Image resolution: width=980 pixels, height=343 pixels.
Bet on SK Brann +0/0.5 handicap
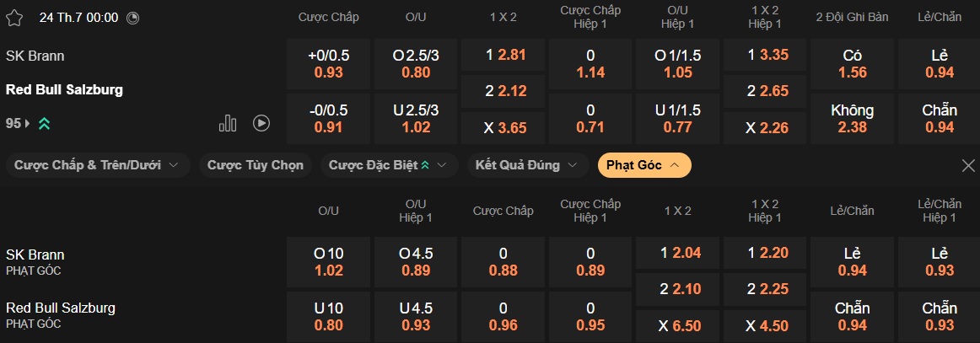[x=328, y=64]
